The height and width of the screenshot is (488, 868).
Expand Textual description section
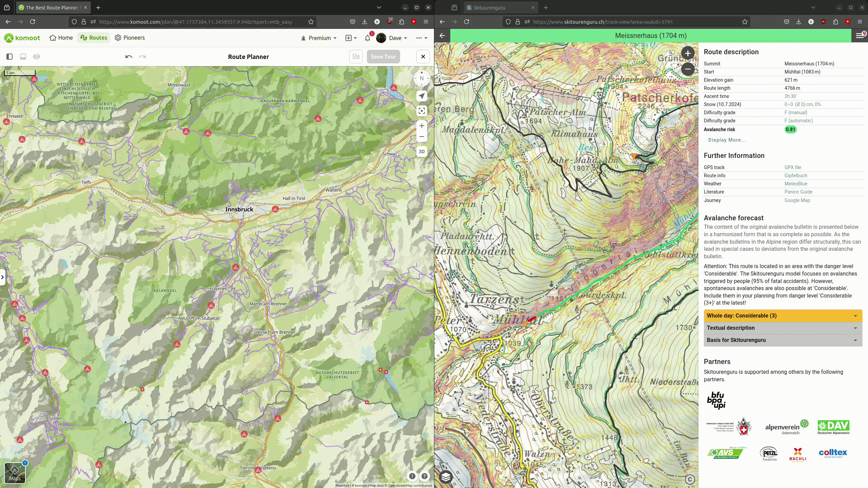(x=783, y=328)
